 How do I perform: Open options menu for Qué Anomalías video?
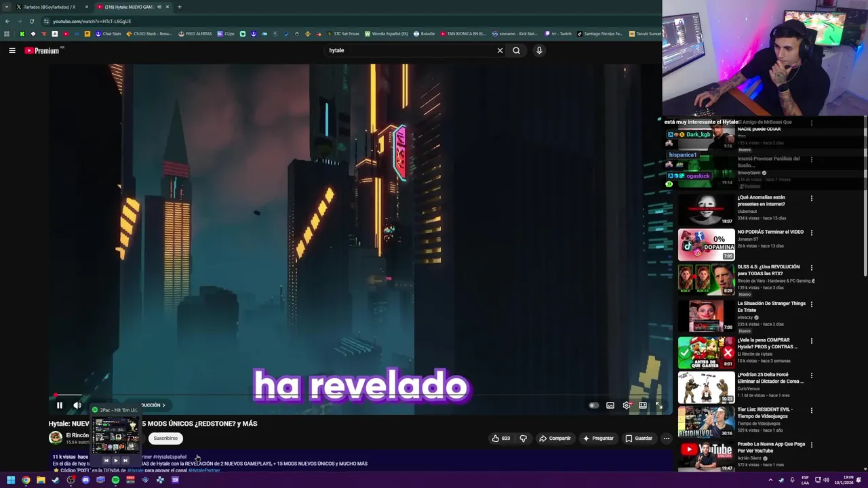[811, 199]
